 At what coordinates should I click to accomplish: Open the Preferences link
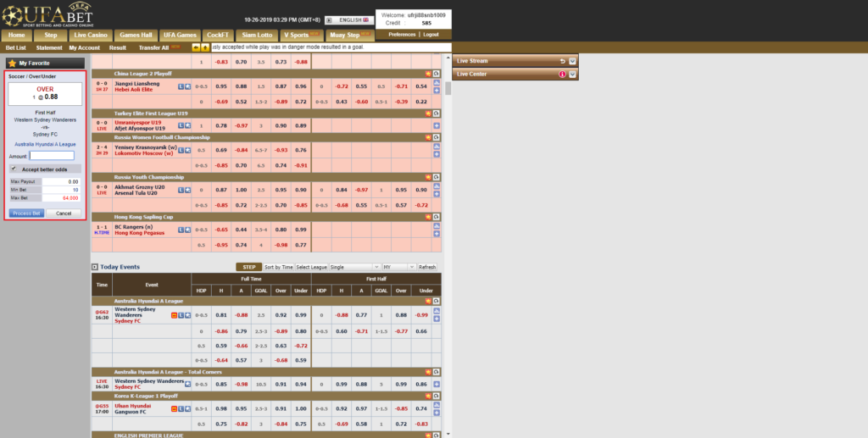pyautogui.click(x=402, y=34)
